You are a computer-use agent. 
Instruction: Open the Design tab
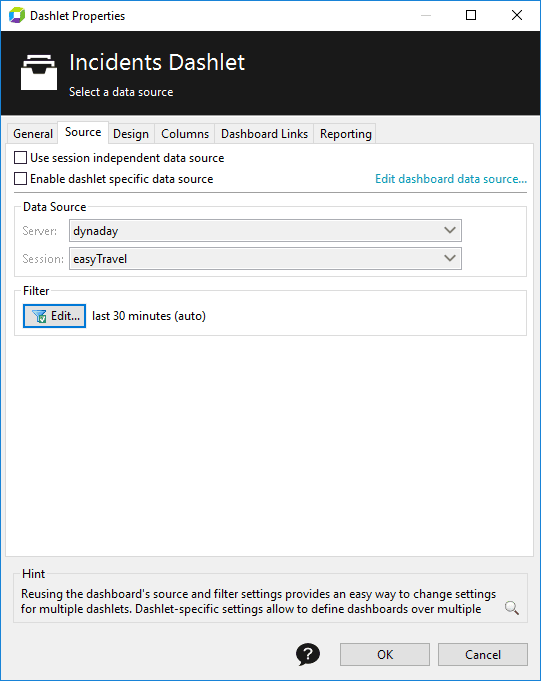coord(131,134)
